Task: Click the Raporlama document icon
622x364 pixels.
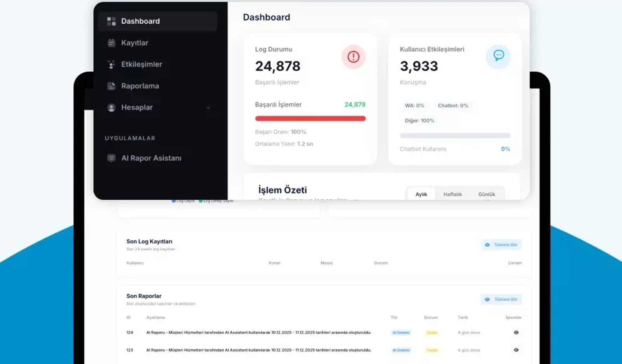Action: (111, 86)
